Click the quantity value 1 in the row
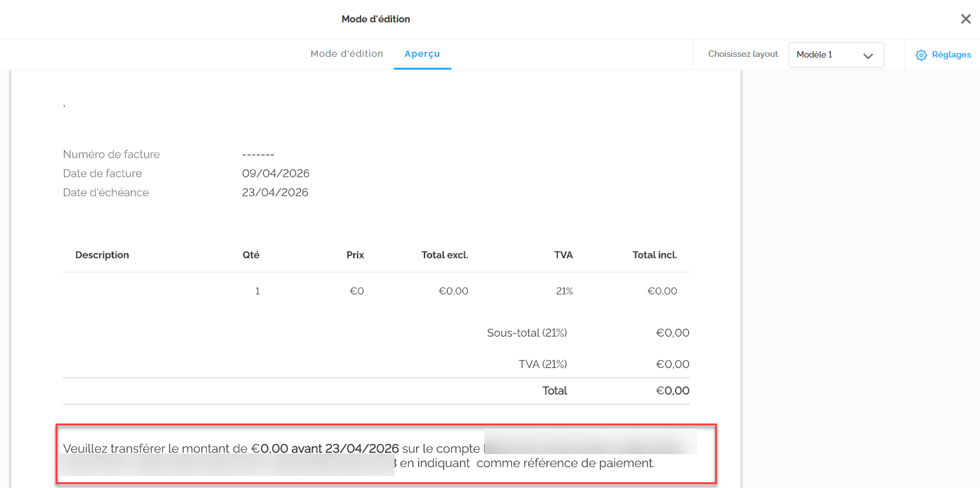Image resolution: width=980 pixels, height=488 pixels. (x=257, y=291)
